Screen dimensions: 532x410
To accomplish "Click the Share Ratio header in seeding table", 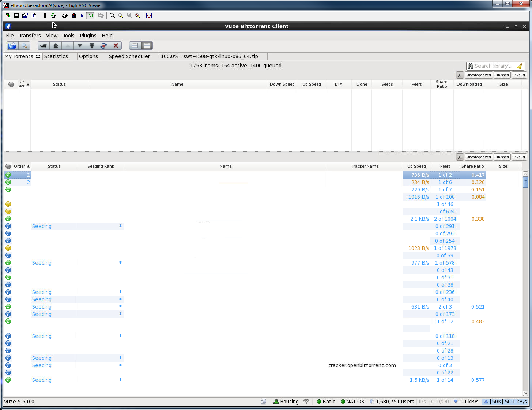I will (472, 166).
